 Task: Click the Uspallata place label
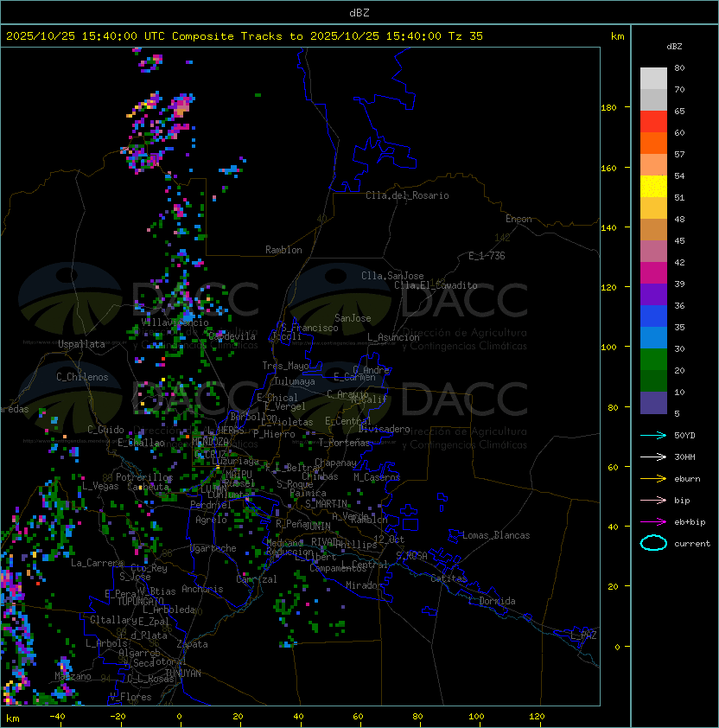tap(81, 344)
